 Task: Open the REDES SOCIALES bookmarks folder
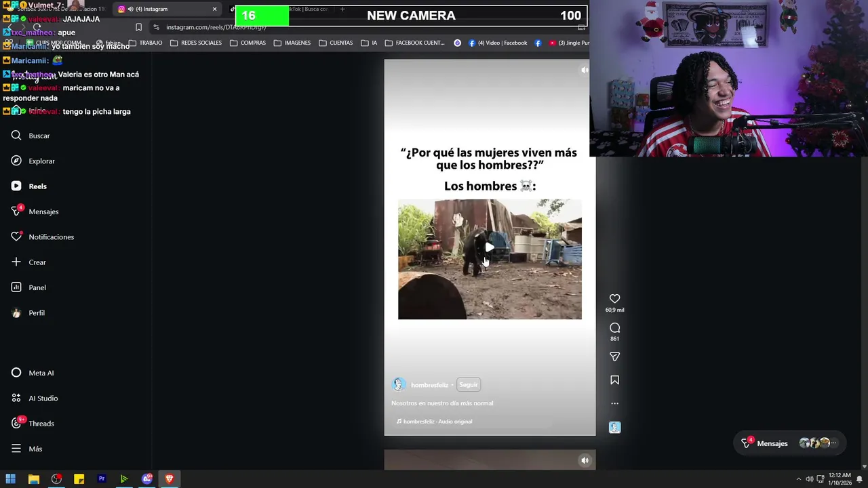coord(196,43)
